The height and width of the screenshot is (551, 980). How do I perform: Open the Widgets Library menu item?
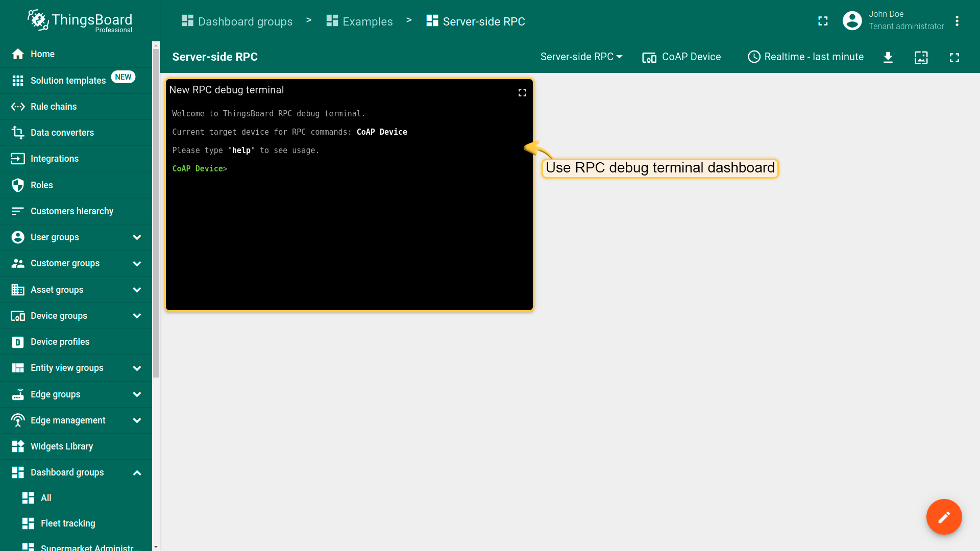(x=61, y=446)
